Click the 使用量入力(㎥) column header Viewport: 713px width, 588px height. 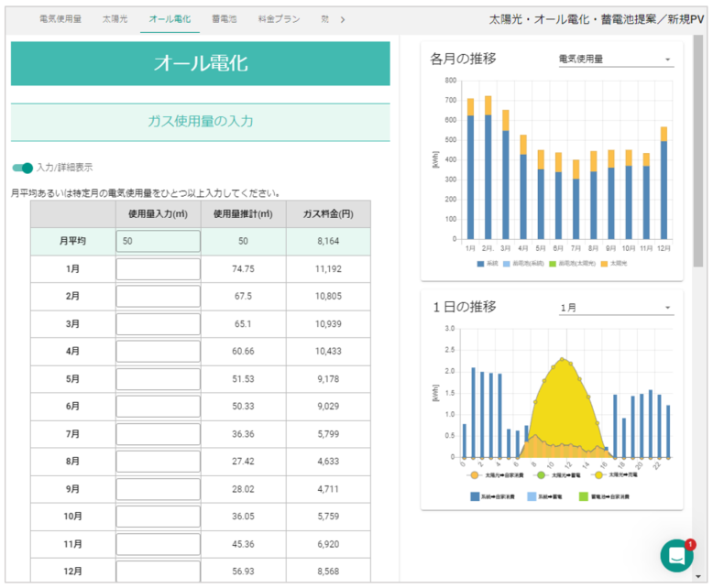coord(158,214)
